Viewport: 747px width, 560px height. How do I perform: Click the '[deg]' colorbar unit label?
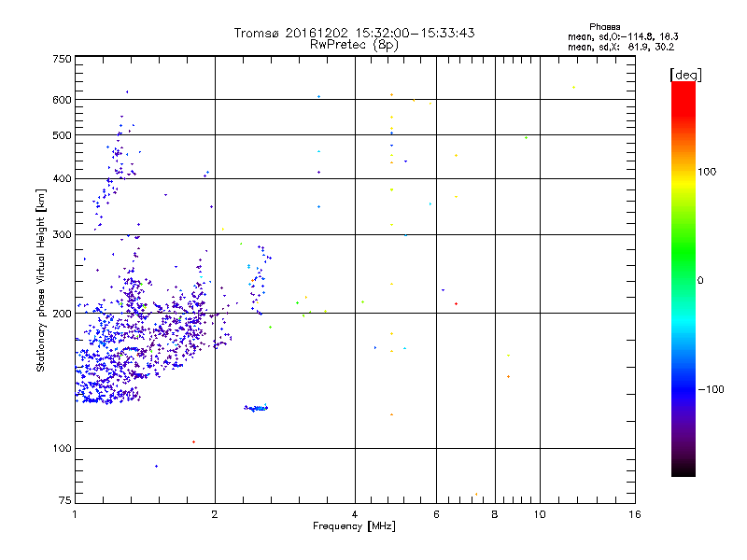click(x=685, y=75)
